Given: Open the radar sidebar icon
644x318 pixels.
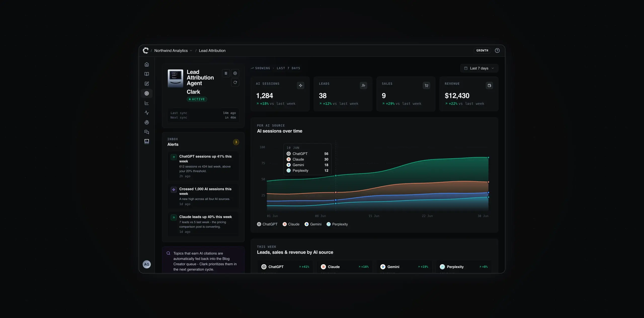Looking at the screenshot, I should pos(147,122).
